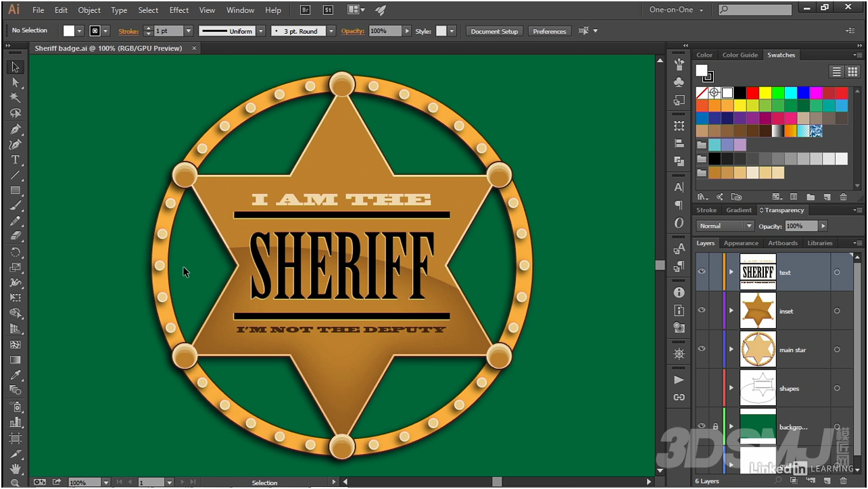This screenshot has height=489, width=868.
Task: Click the control bar Opacity field
Action: (x=385, y=31)
